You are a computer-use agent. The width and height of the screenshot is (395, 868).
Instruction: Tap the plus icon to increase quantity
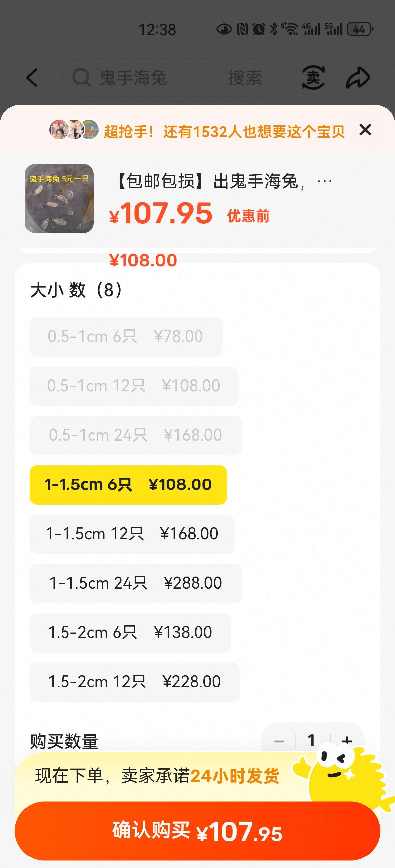click(x=346, y=741)
